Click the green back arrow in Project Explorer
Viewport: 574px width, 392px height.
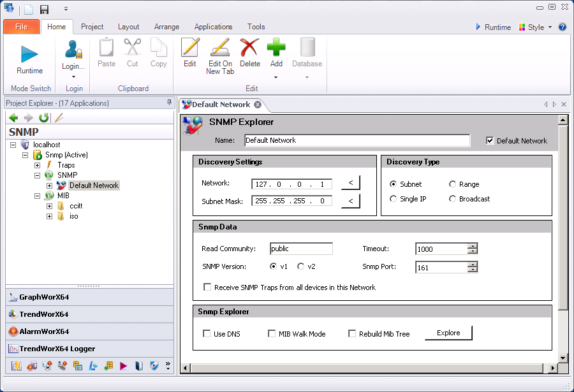tap(13, 118)
